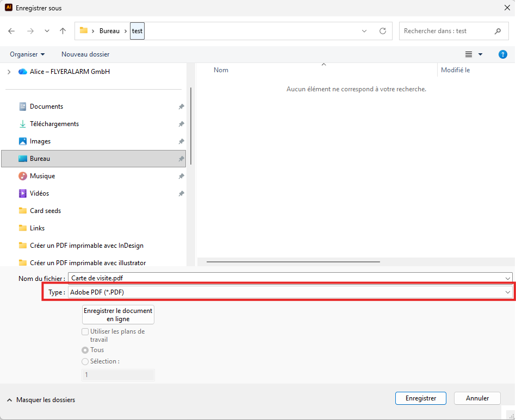Refresh the test folder view
This screenshot has height=420, width=516.
[383, 31]
